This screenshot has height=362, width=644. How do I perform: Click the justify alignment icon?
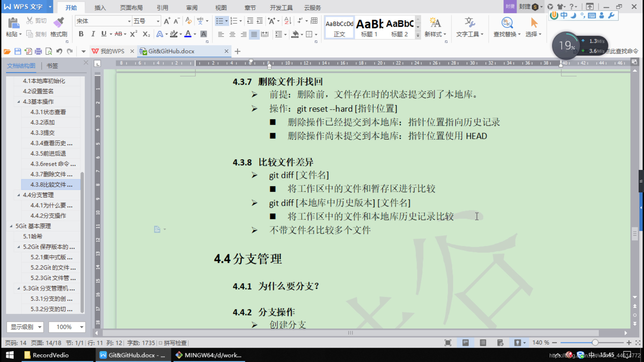click(254, 34)
